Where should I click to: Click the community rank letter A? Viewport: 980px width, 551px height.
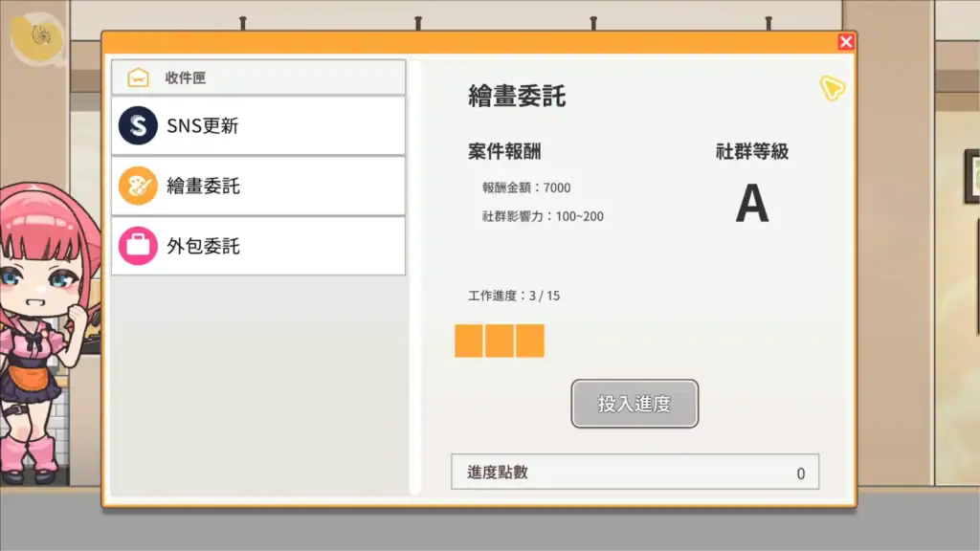tap(752, 203)
